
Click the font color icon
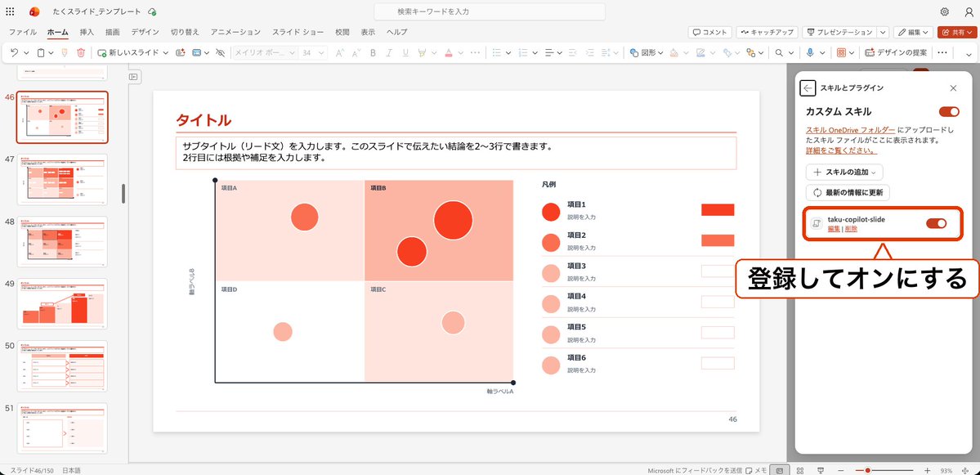tap(448, 53)
